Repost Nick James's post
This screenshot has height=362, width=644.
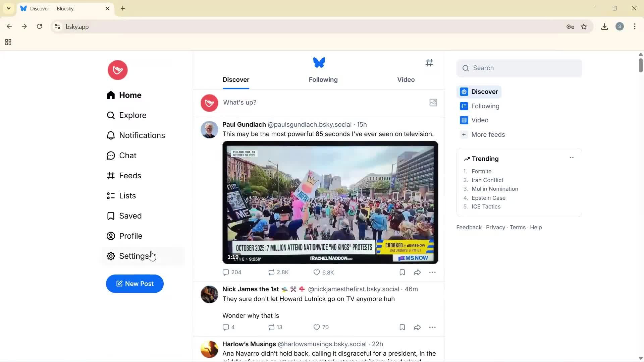[x=272, y=327]
